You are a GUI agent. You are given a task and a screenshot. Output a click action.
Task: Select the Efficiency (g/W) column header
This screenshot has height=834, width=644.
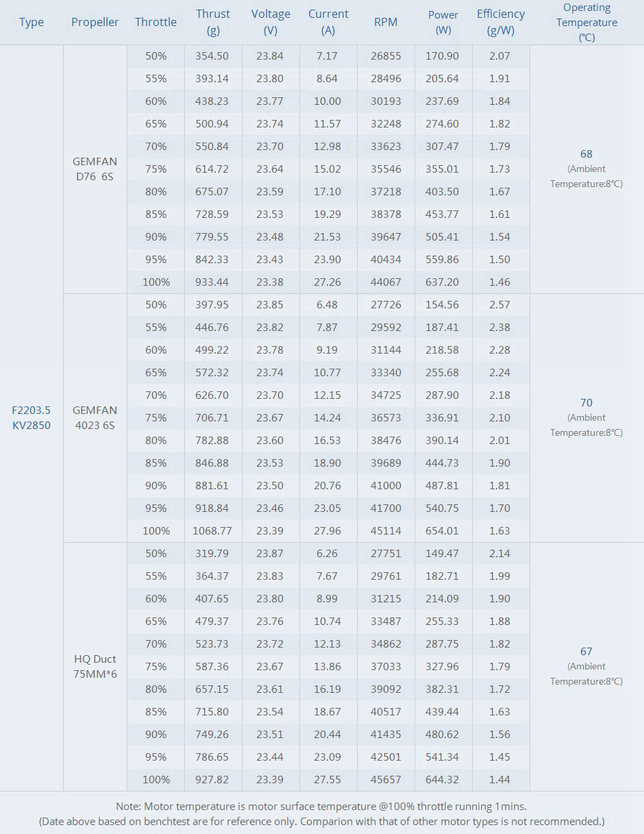click(501, 22)
